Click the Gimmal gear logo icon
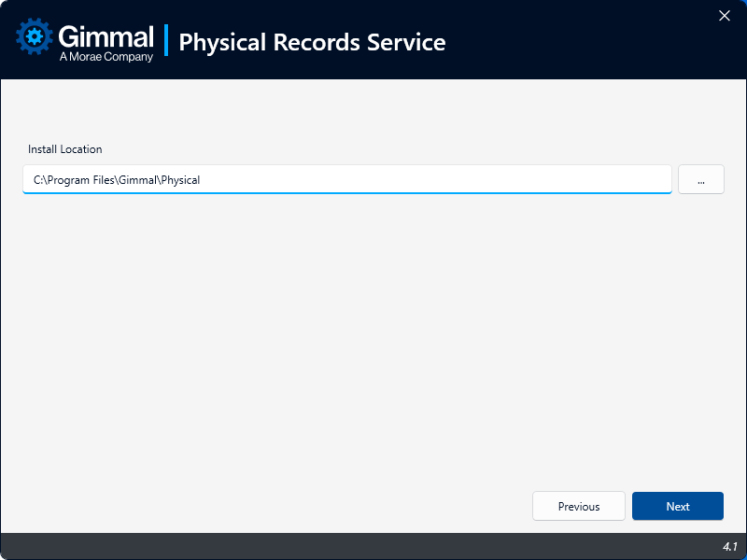Image resolution: width=747 pixels, height=560 pixels. (x=35, y=38)
